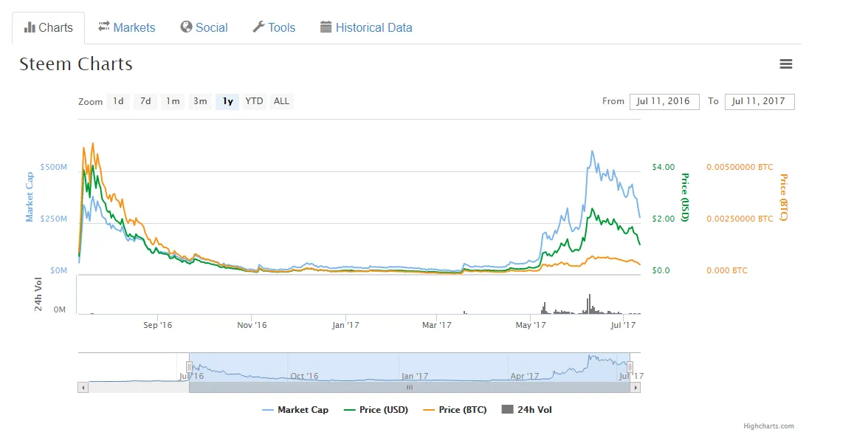This screenshot has width=868, height=438.
Task: Click the $500M market cap axis label
Action: point(54,167)
